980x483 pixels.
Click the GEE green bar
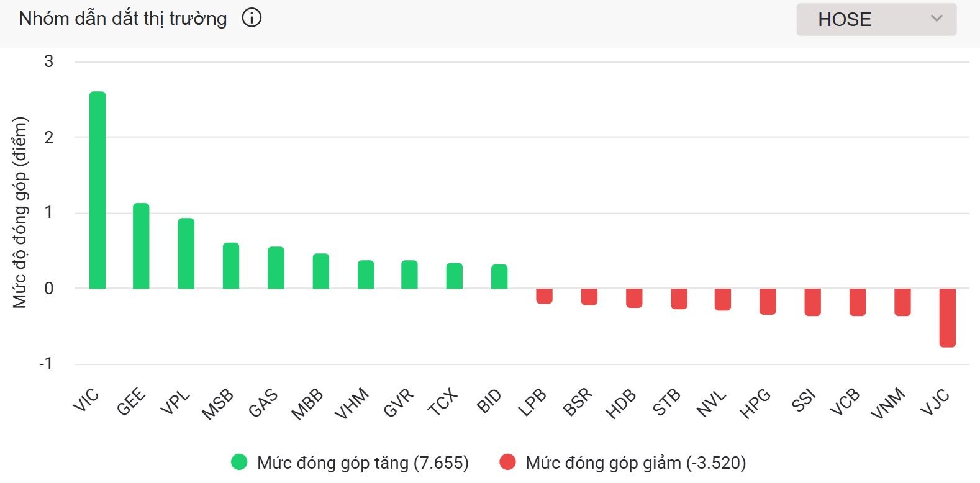pyautogui.click(x=141, y=246)
